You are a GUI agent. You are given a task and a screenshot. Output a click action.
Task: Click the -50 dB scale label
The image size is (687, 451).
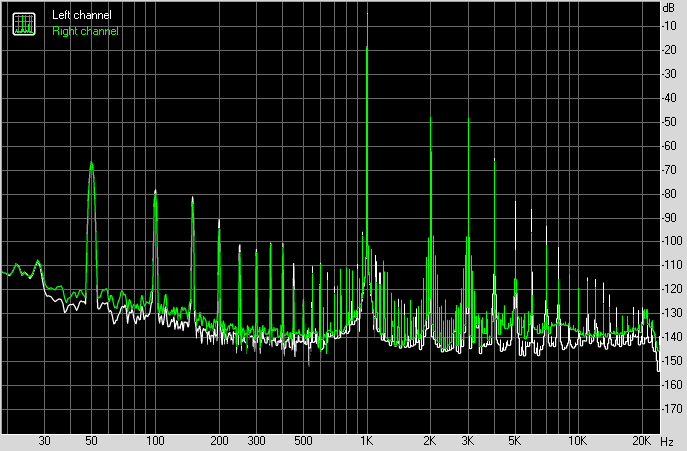[670, 122]
